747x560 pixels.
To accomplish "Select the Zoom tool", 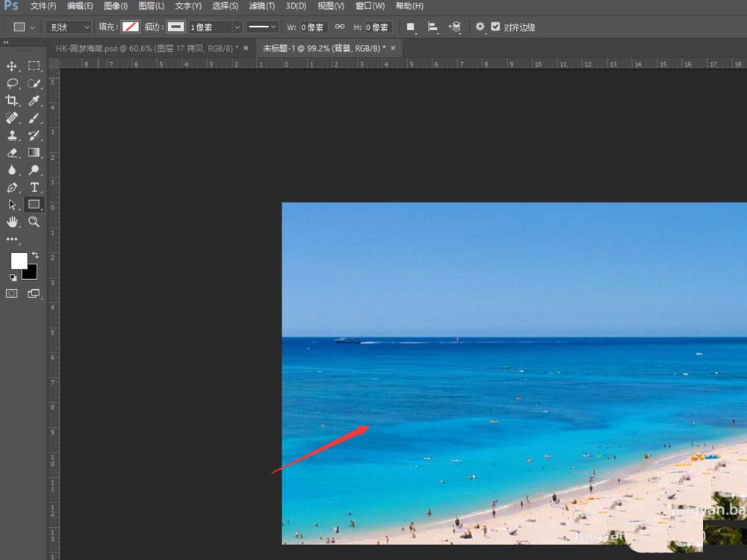I will [x=34, y=222].
